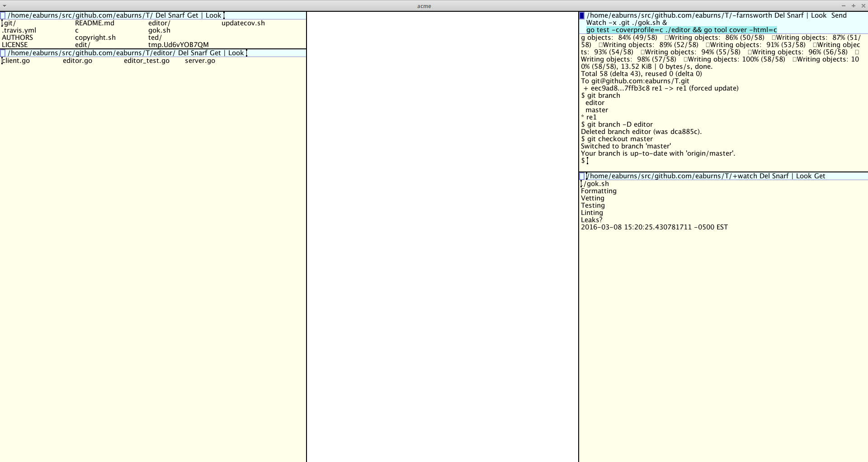Screen dimensions: 868x462
Task: Click the copyright.sh file entry
Action: (x=95, y=38)
